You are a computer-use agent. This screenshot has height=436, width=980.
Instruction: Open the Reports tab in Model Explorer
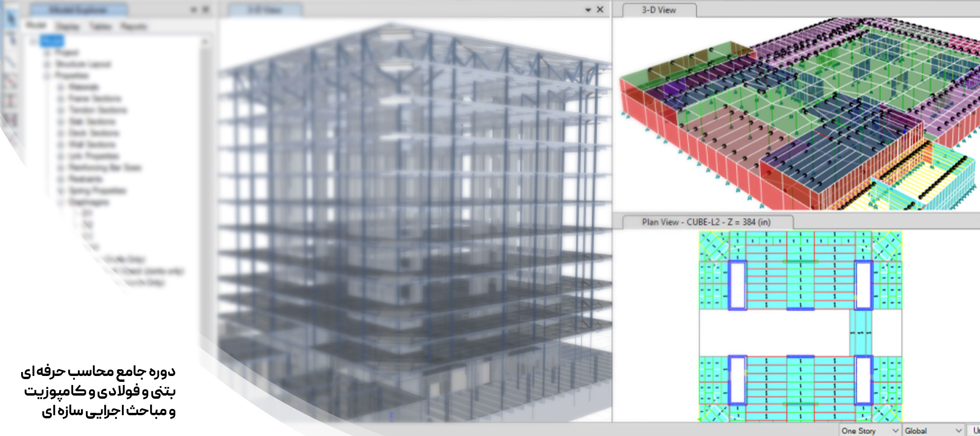click(x=134, y=27)
